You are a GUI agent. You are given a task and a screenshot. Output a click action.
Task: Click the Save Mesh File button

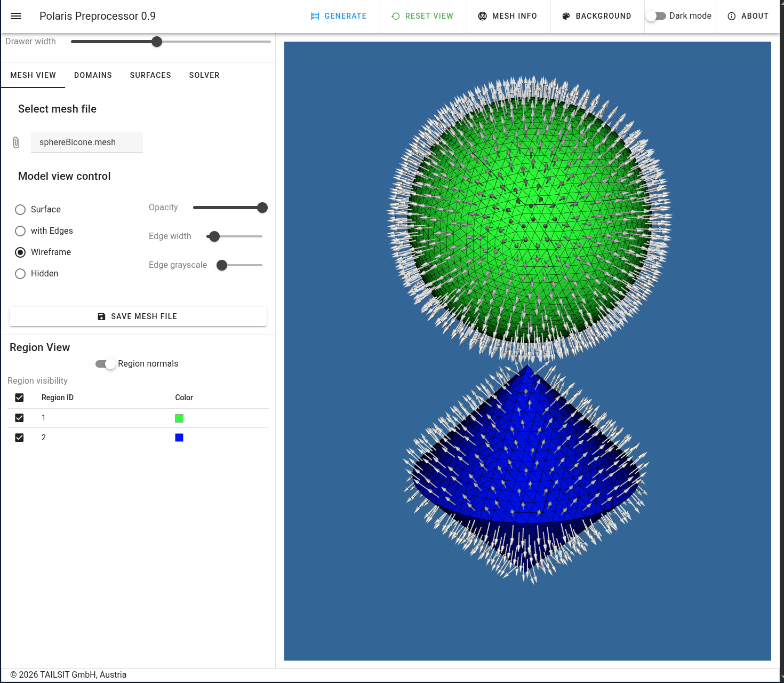pyautogui.click(x=138, y=316)
